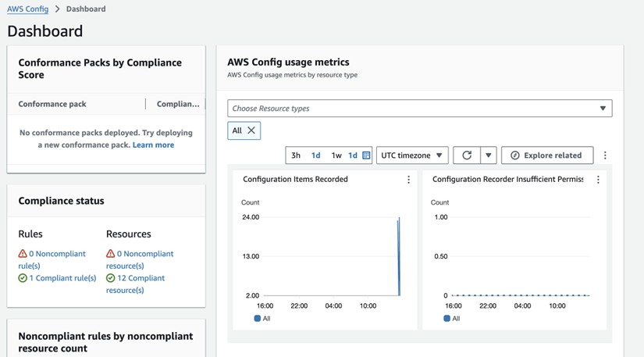The height and width of the screenshot is (357, 644).
Task: Go to AWS Config breadcrumb
Action: point(27,9)
